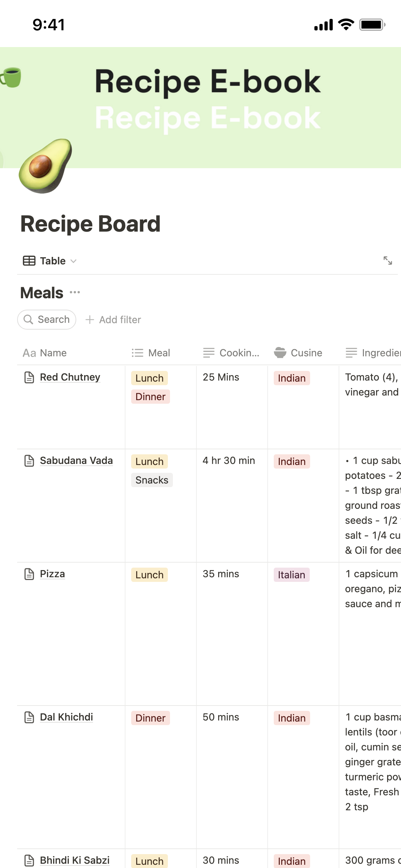Click the Search field in Meals
This screenshot has width=401, height=868.
[x=47, y=320]
